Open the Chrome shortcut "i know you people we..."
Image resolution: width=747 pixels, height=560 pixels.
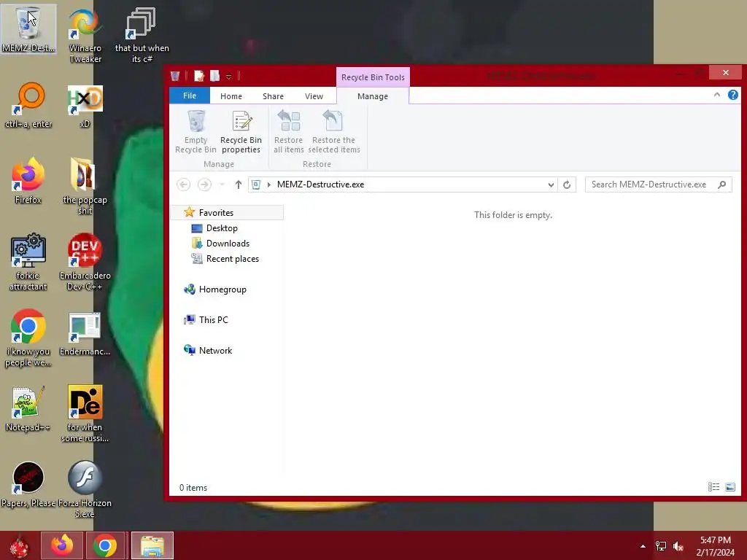[x=28, y=338]
